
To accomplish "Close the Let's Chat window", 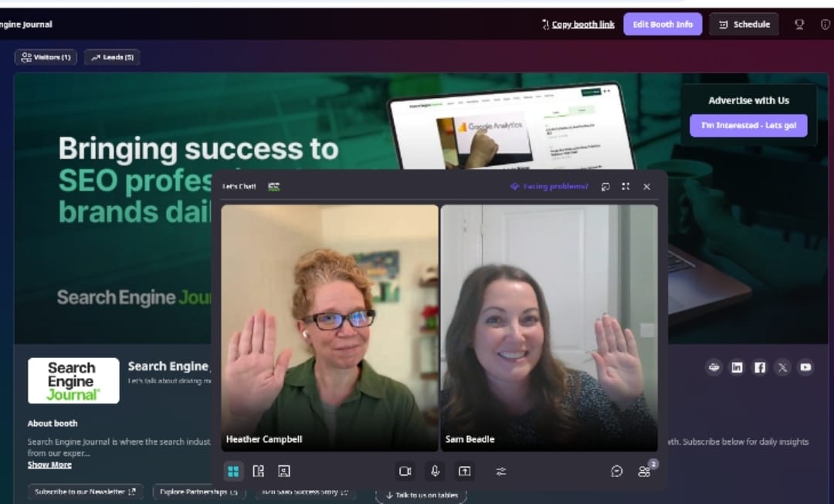I will click(647, 187).
